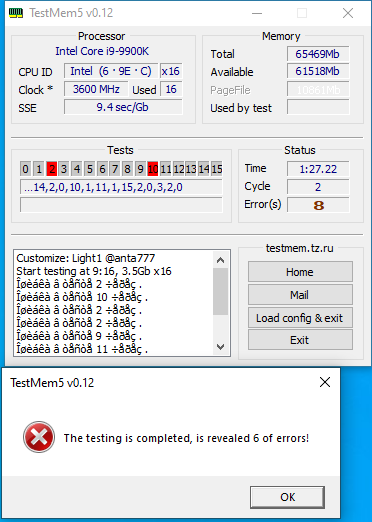Click Available memory value 61518Mb
Screen dimensions: 372x522
[318, 71]
